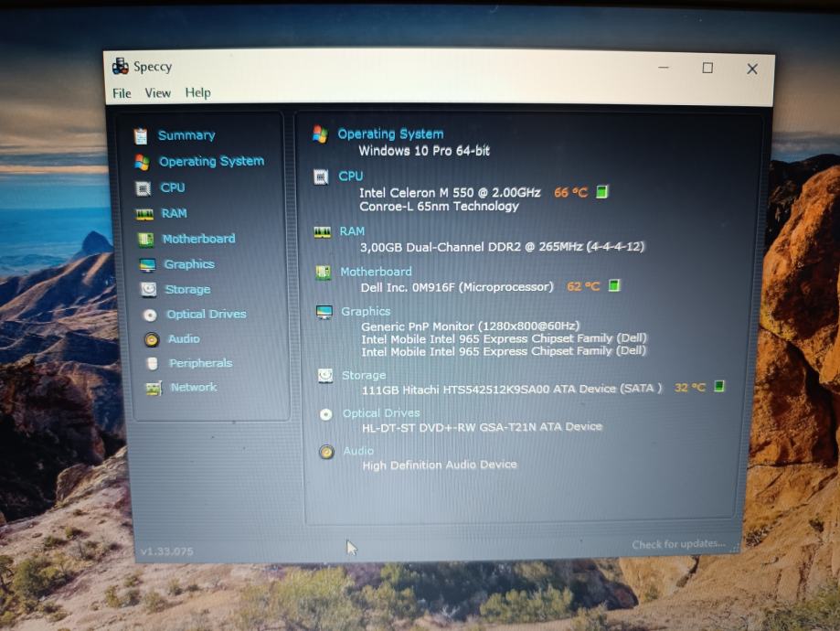Click the Operating System heading link in summary
This screenshot has width=840, height=631.
(x=390, y=134)
